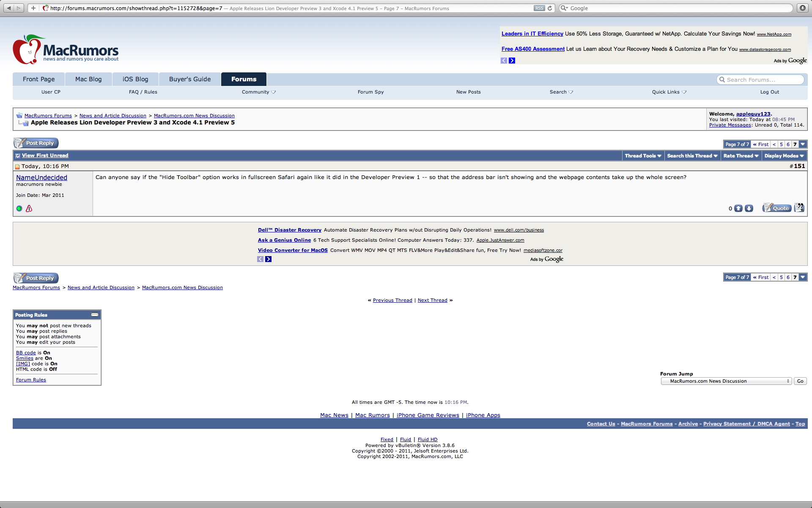Switch to Front Page tab
This screenshot has width=812, height=508.
(x=39, y=79)
